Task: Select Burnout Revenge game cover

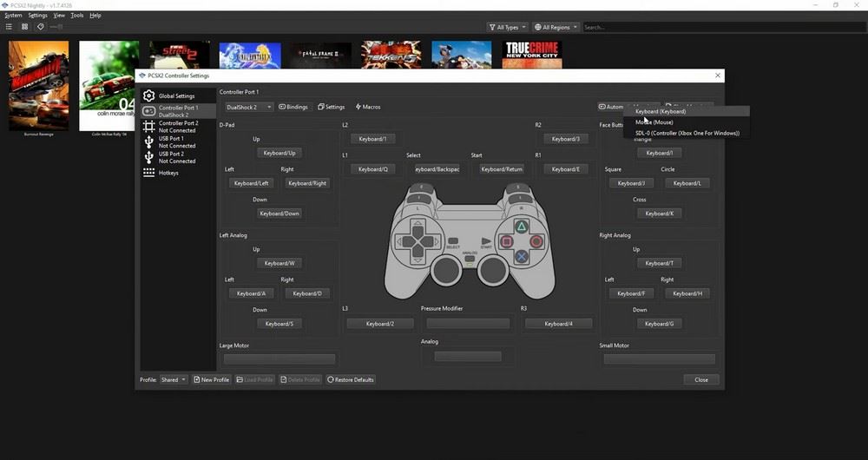Action: (x=38, y=86)
